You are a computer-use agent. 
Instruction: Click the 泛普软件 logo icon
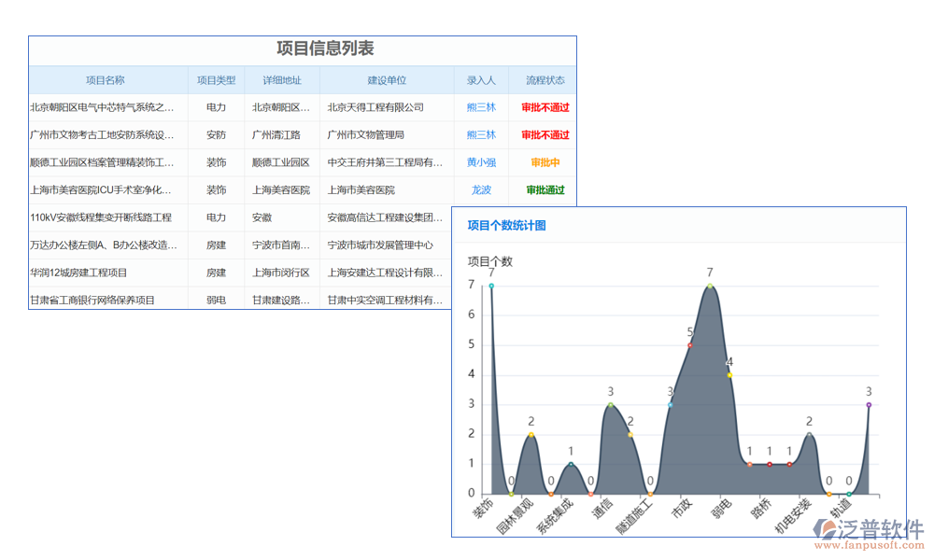click(x=827, y=531)
